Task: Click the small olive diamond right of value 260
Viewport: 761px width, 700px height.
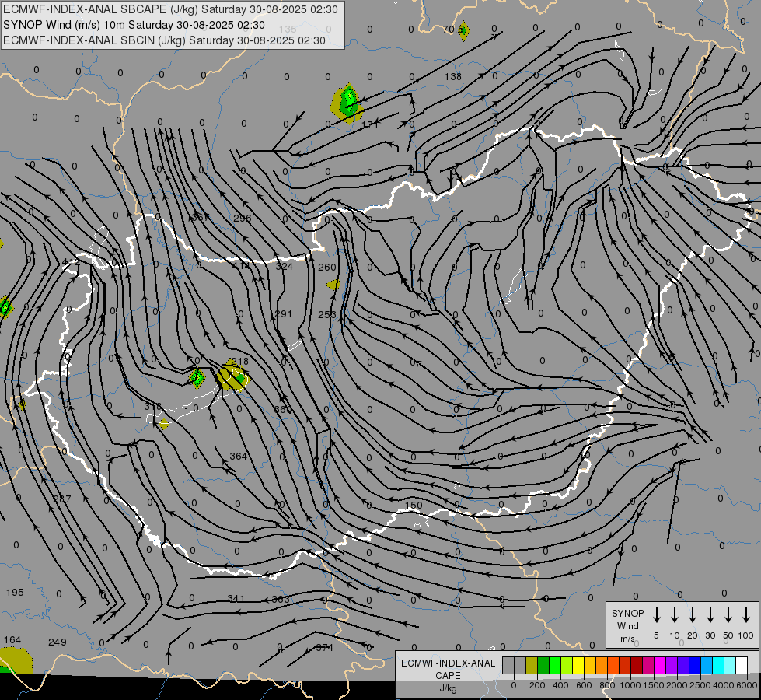Action: [x=334, y=285]
